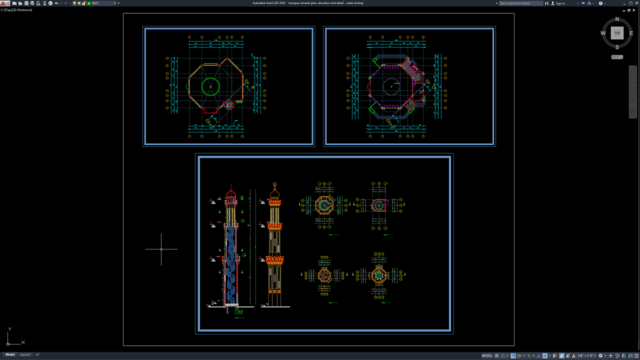Click the Undo arrow icon

tap(57, 3)
